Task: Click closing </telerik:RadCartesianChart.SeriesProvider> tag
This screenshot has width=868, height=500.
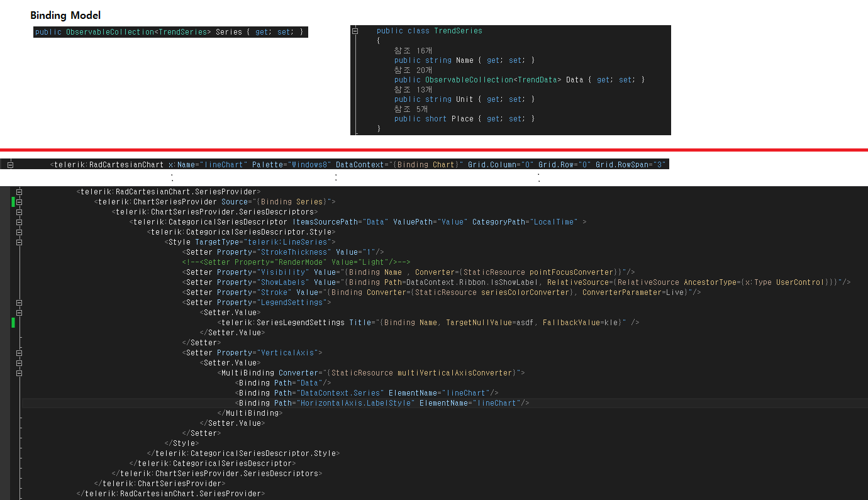Action: (x=171, y=494)
